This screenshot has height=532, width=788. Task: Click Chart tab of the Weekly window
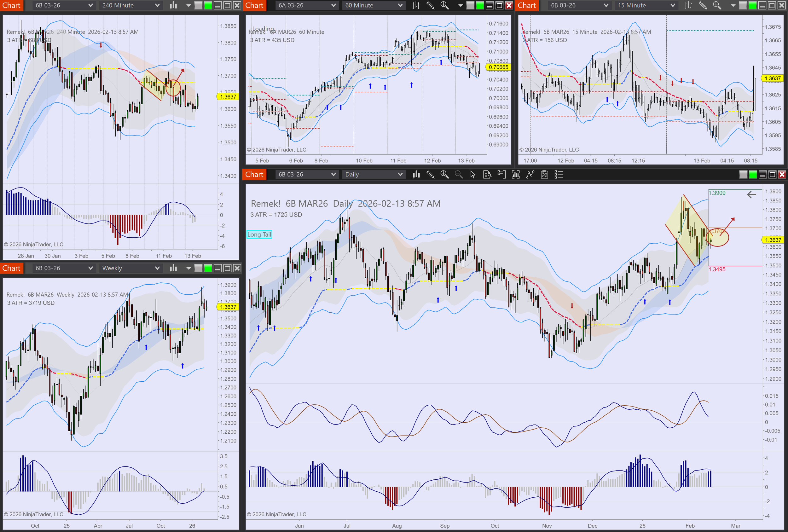(x=11, y=268)
